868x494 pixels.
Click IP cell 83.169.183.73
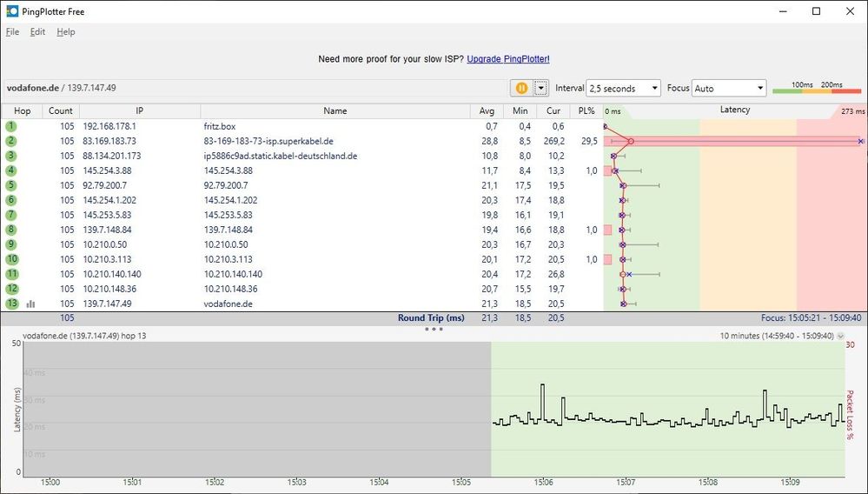pyautogui.click(x=109, y=141)
